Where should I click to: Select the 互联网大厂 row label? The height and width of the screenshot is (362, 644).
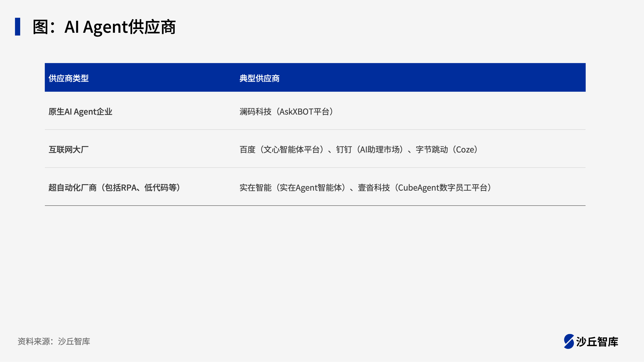[x=69, y=149]
